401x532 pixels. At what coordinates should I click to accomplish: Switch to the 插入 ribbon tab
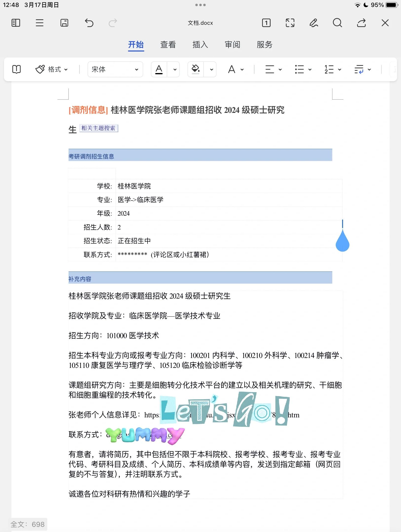(x=200, y=45)
